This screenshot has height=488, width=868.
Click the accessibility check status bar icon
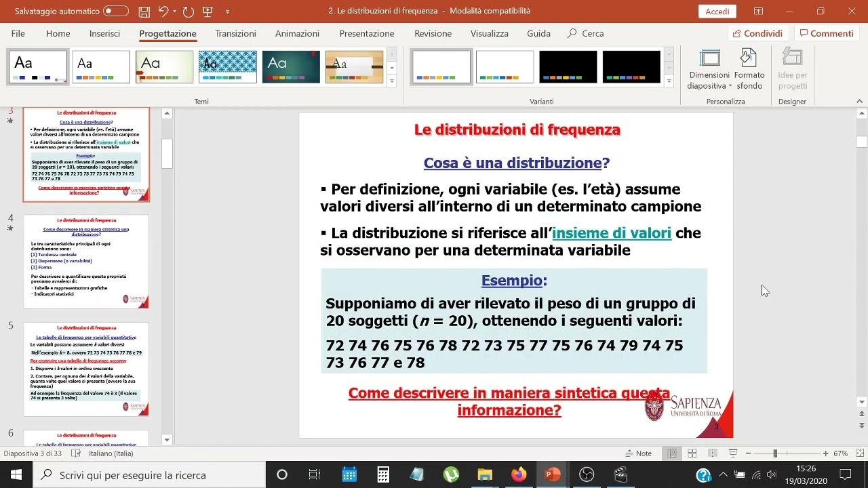pos(77,453)
